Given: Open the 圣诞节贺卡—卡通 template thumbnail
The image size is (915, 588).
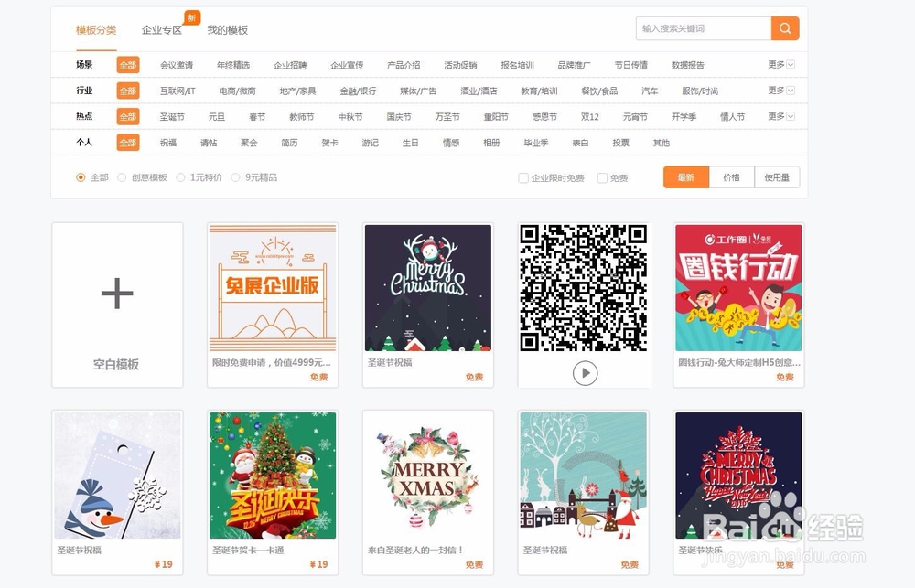Looking at the screenshot, I should (x=273, y=476).
